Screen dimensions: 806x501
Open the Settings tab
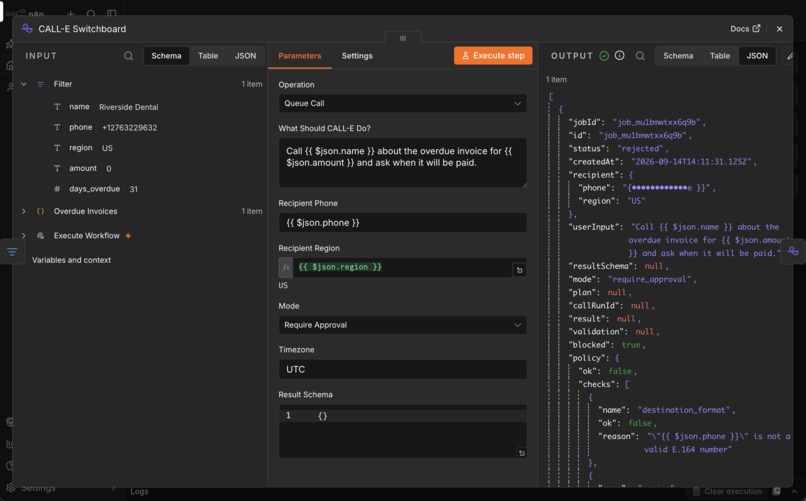pyautogui.click(x=357, y=55)
